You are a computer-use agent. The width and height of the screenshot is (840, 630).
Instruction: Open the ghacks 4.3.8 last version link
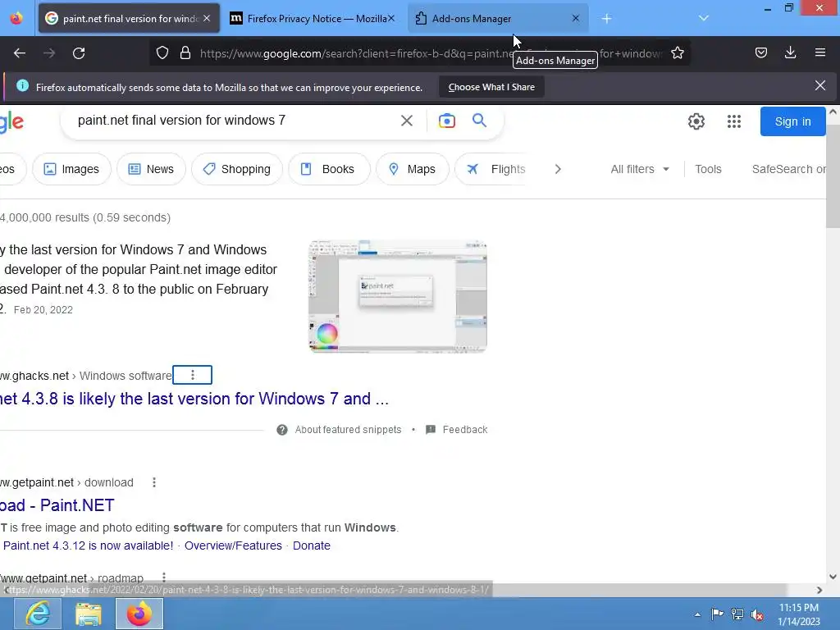pos(194,399)
